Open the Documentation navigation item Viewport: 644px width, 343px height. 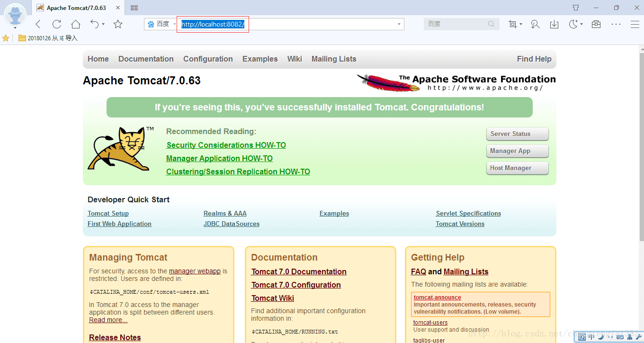(146, 59)
